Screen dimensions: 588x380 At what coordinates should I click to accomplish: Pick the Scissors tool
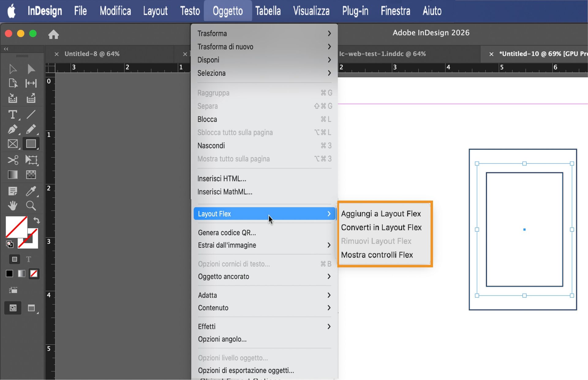[x=13, y=160]
